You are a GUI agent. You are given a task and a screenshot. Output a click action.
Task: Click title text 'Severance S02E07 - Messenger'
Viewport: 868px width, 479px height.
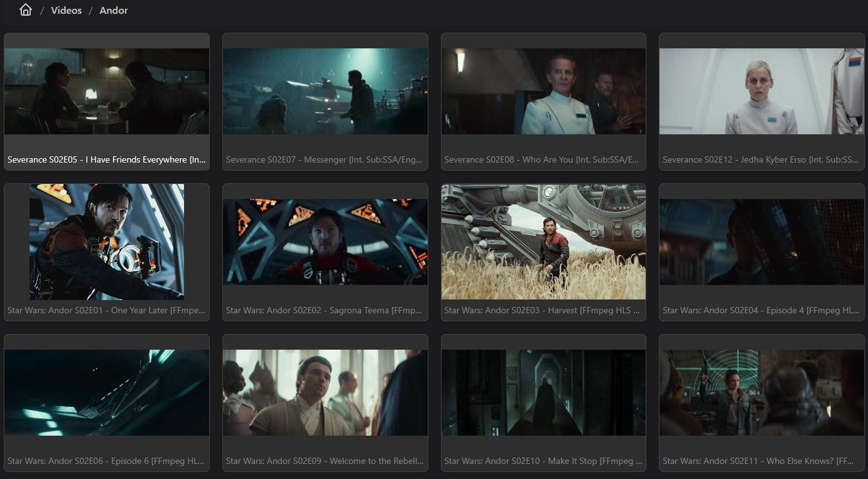[x=286, y=159]
